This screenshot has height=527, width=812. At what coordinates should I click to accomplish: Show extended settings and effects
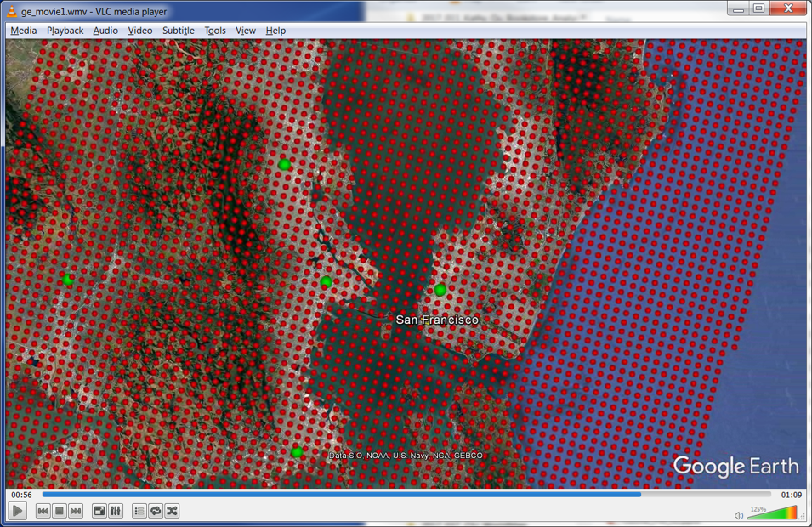coord(116,511)
